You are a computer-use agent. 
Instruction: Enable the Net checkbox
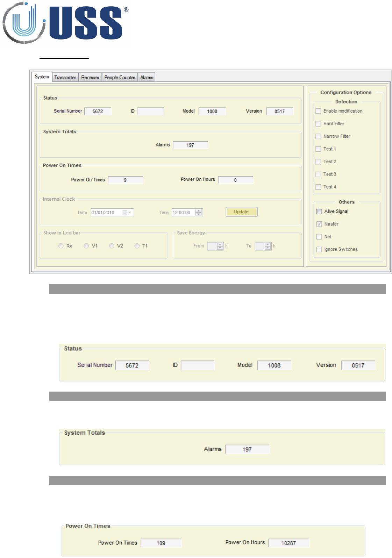coord(319,237)
